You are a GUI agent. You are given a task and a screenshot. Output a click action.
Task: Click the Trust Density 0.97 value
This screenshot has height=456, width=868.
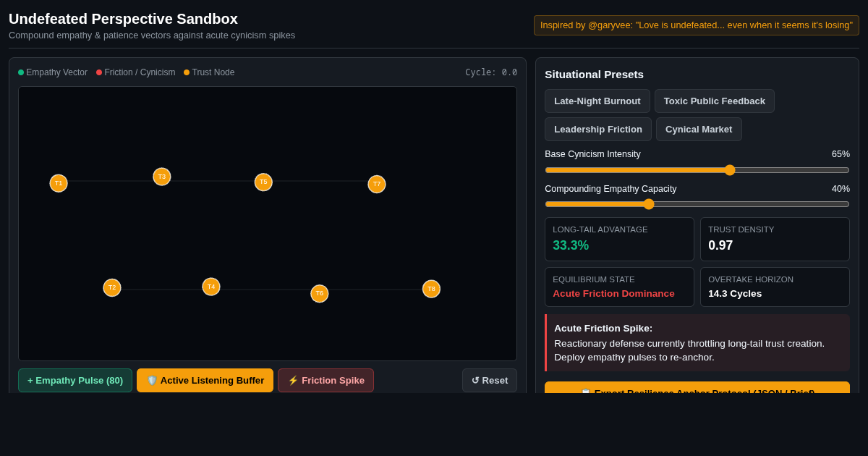720,245
